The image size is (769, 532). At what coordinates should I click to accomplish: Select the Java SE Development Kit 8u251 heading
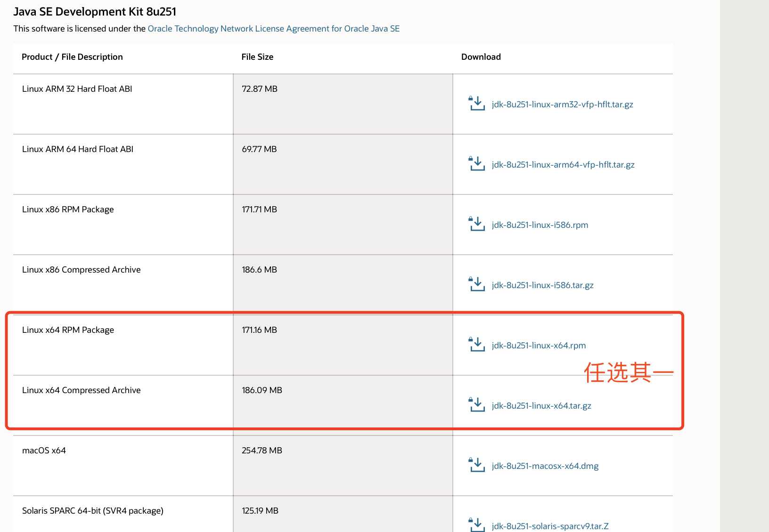(x=95, y=12)
